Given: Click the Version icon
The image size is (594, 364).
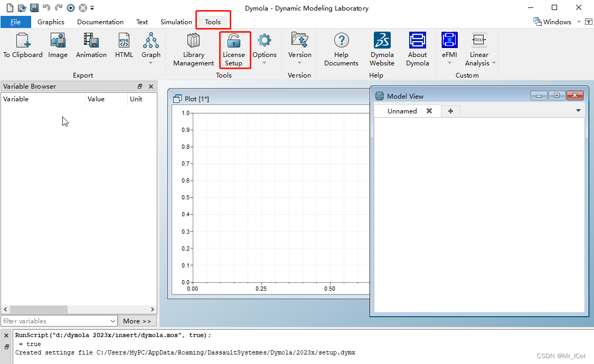Looking at the screenshot, I should pyautogui.click(x=300, y=41).
